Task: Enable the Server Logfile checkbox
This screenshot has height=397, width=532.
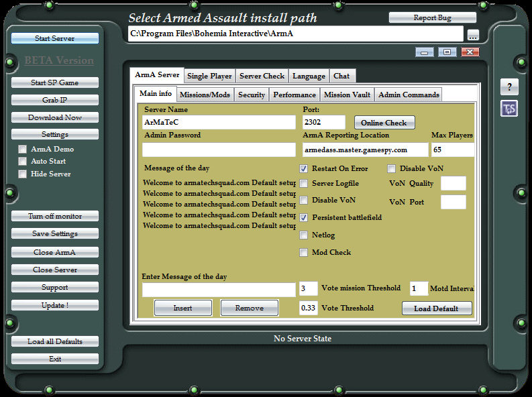Action: pos(304,184)
